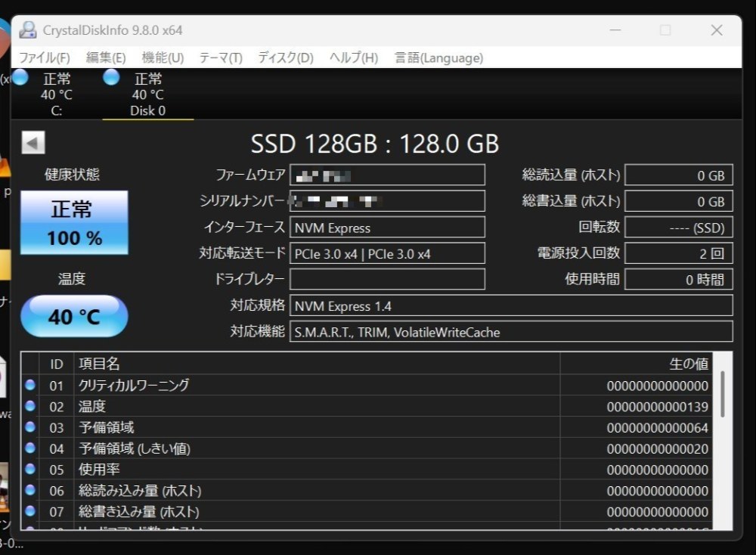The image size is (756, 555).
Task: Select the 06 総読み込み量 (ホスト) row
Action: [367, 491]
